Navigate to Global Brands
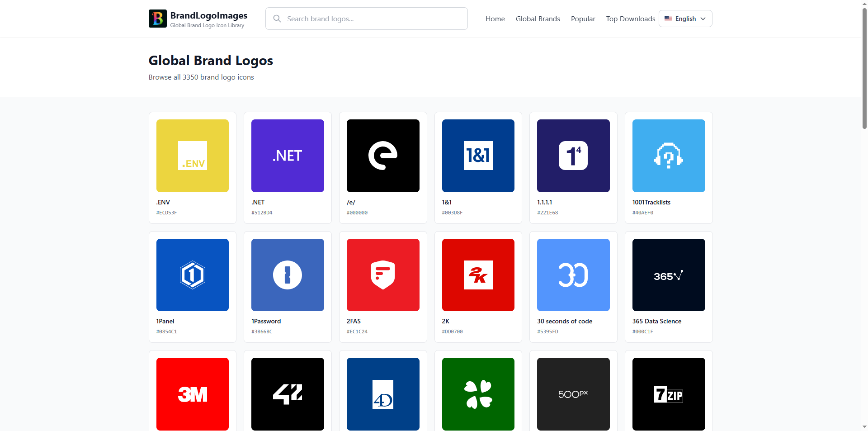 tap(538, 19)
